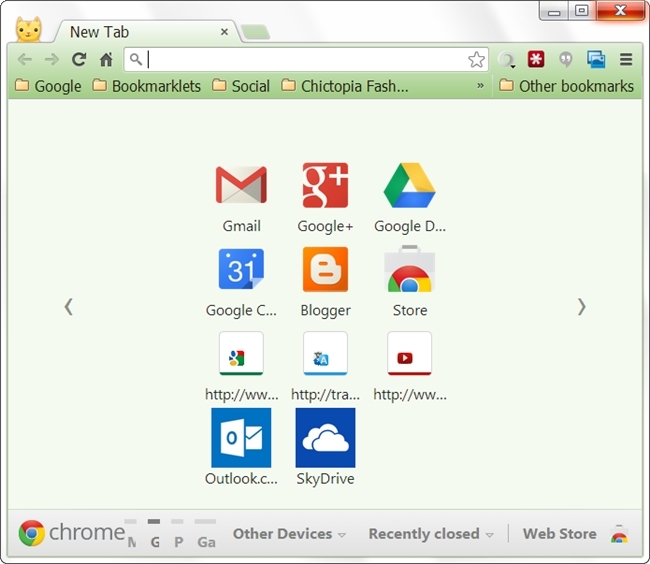Open the Chictopia Fash... bookmark folder
The width and height of the screenshot is (650, 564).
click(x=345, y=86)
